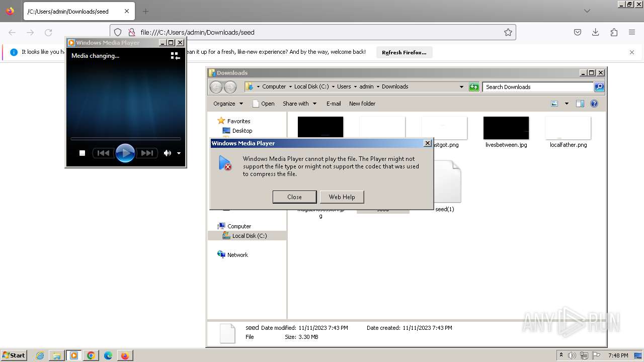Open explorer Help icon

click(594, 104)
